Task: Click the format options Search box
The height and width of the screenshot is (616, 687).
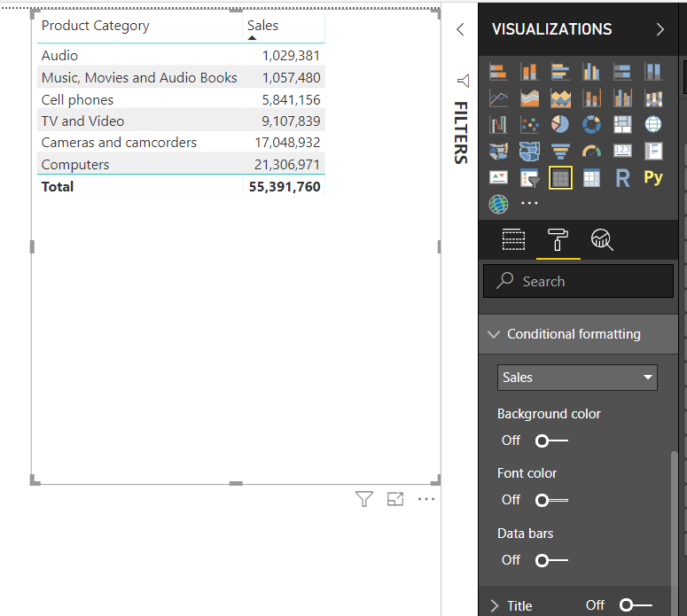Action: tap(578, 281)
